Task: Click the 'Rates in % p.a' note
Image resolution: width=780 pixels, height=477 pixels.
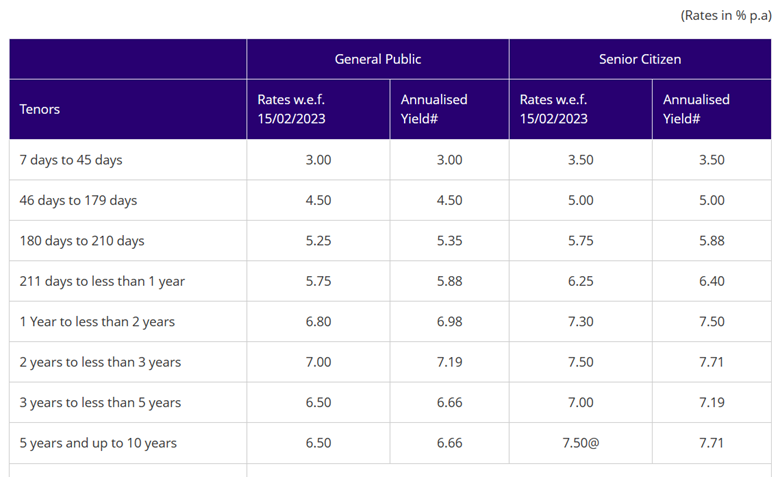Action: pyautogui.click(x=725, y=15)
